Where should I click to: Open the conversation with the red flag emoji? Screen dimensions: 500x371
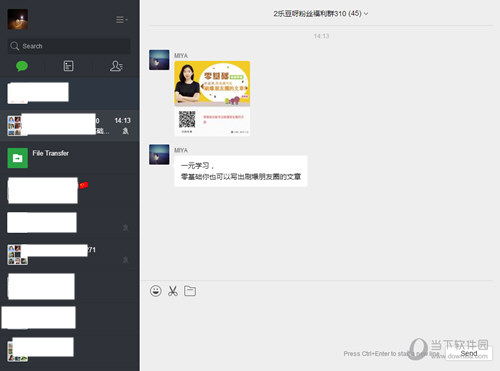[x=70, y=190]
